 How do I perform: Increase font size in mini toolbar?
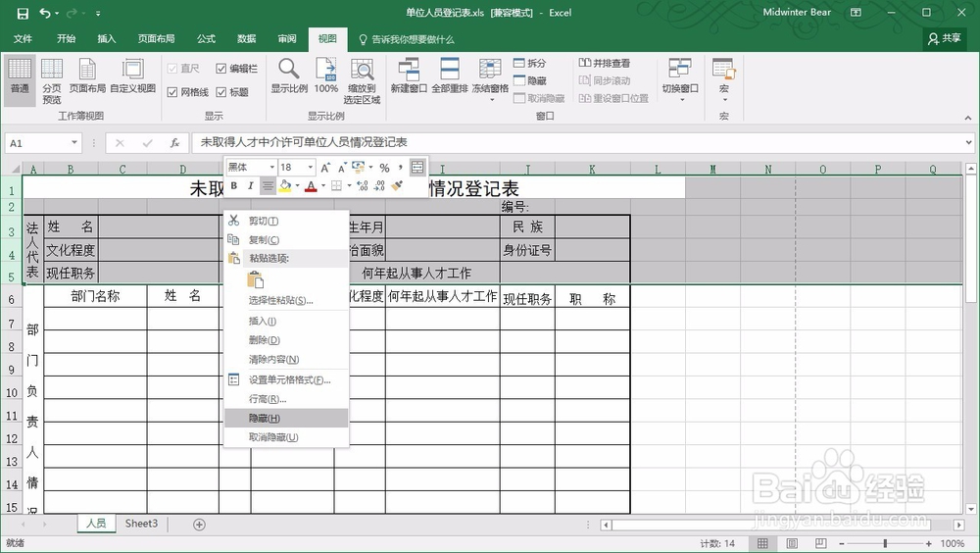coord(325,168)
